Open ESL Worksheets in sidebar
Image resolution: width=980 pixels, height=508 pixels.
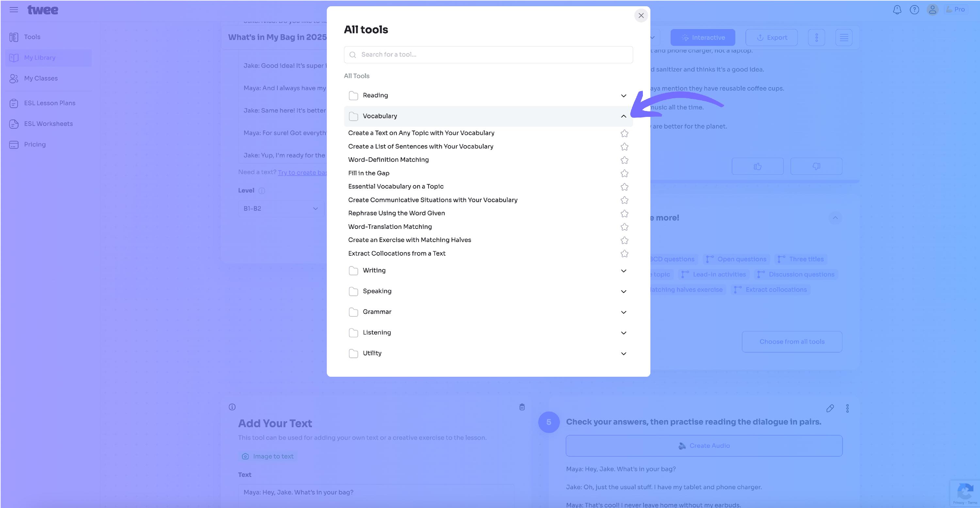48,124
